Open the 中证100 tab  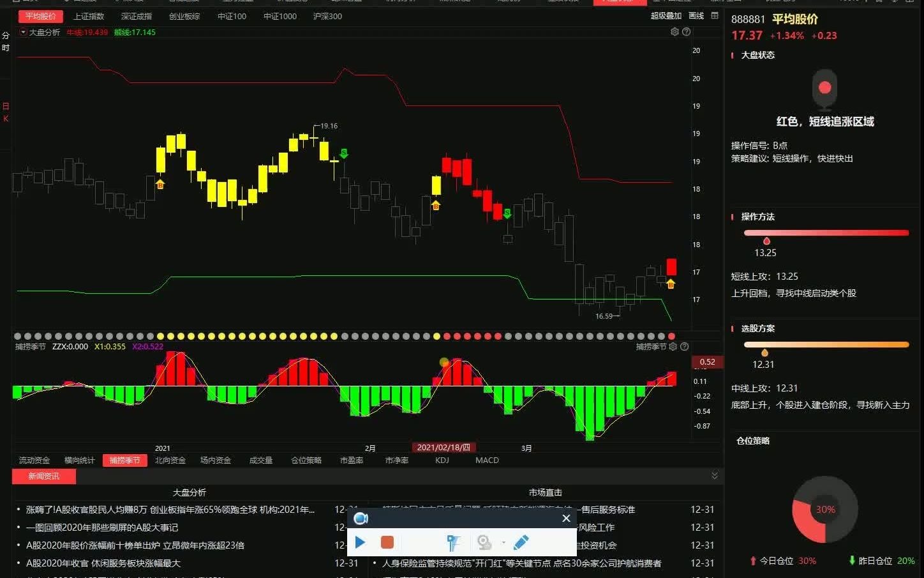[232, 16]
